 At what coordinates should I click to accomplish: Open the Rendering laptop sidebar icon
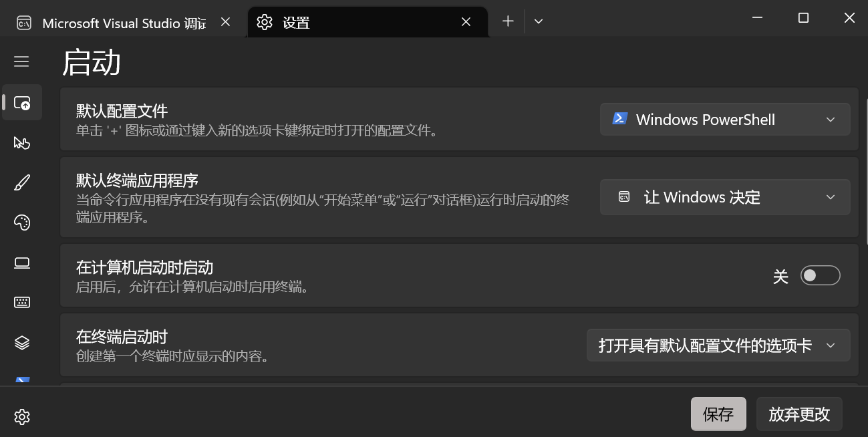(22, 263)
